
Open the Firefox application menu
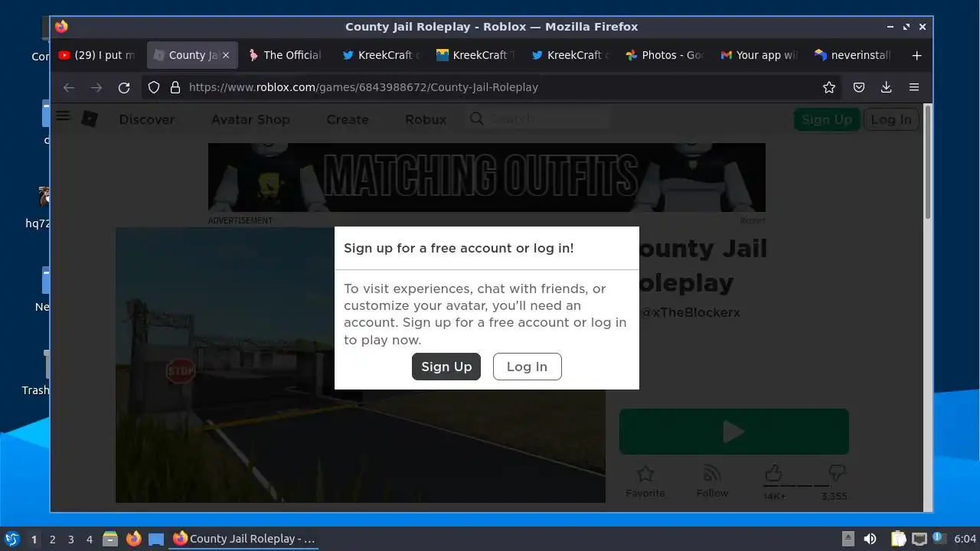(x=914, y=87)
